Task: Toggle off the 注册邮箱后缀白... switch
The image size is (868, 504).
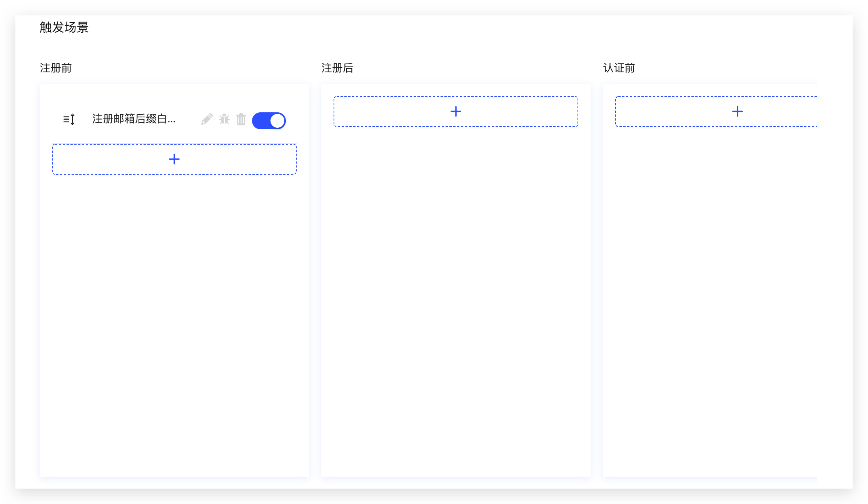Action: [x=269, y=121]
